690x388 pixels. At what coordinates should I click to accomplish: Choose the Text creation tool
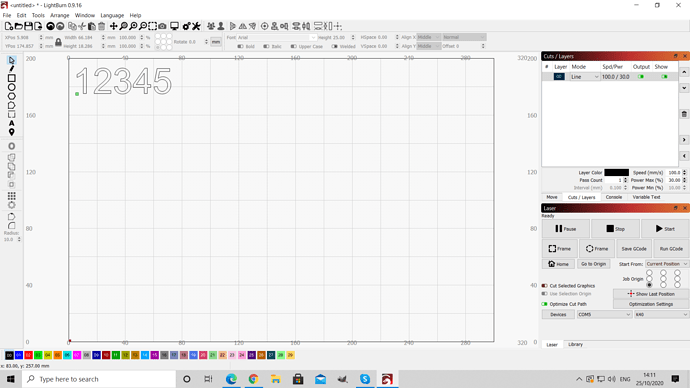[11, 123]
